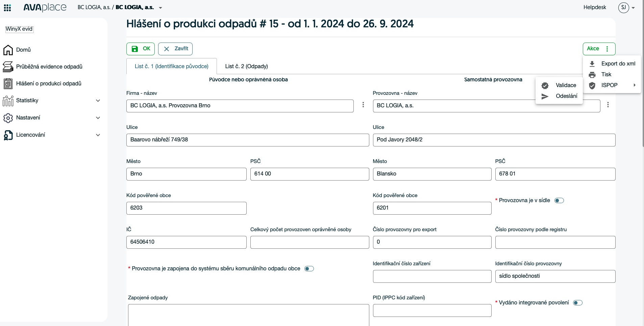Open the BC LOGIA company dropdown arrow
644x326 pixels.
(160, 8)
